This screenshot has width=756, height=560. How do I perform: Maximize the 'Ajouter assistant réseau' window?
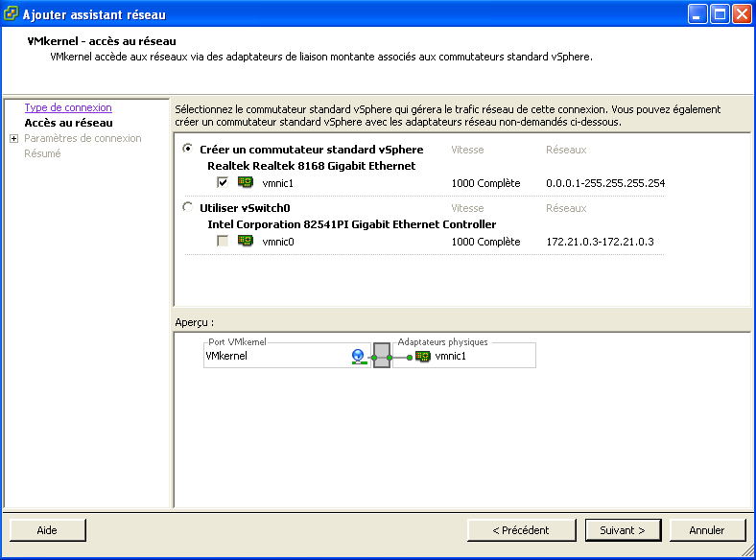[x=721, y=14]
